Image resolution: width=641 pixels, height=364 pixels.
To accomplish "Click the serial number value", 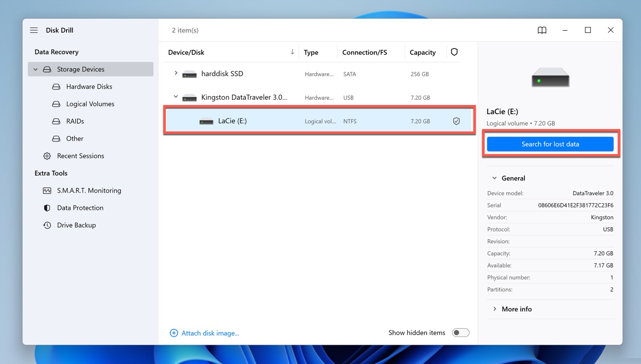I will click(x=576, y=205).
